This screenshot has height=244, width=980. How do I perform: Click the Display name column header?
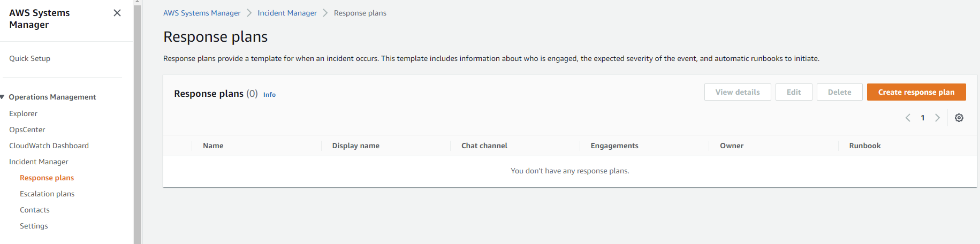click(355, 146)
